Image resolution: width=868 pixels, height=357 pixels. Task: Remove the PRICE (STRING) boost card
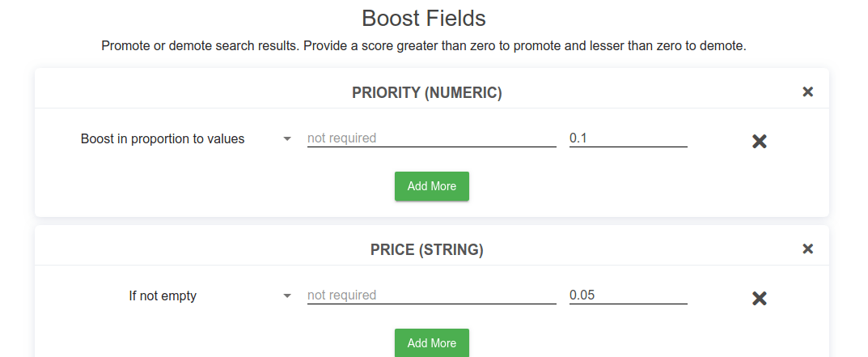(x=807, y=249)
